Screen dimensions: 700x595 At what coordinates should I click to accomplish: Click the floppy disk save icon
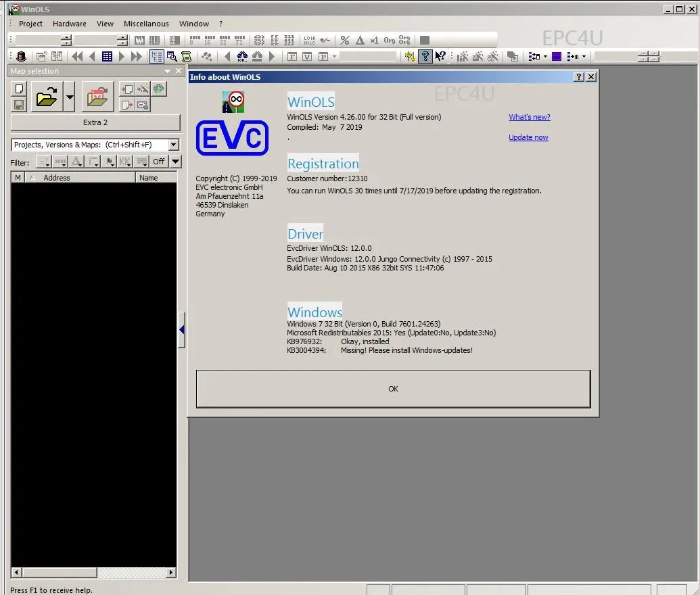(19, 105)
